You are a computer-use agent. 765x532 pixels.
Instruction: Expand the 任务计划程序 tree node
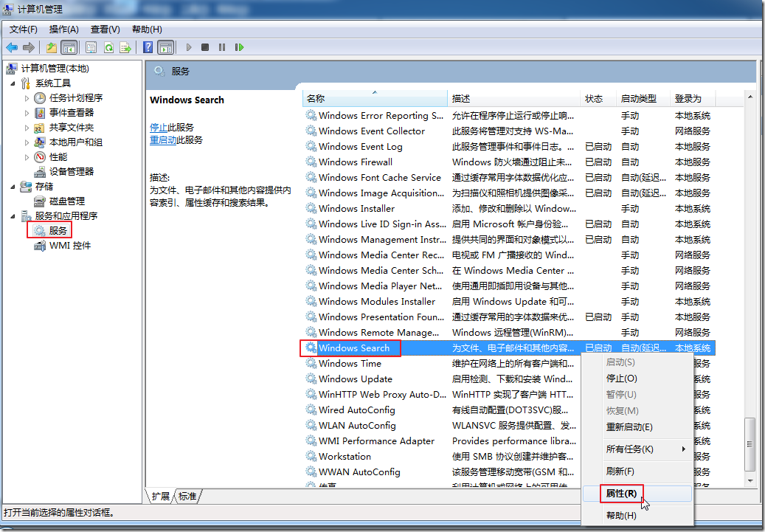pos(27,98)
